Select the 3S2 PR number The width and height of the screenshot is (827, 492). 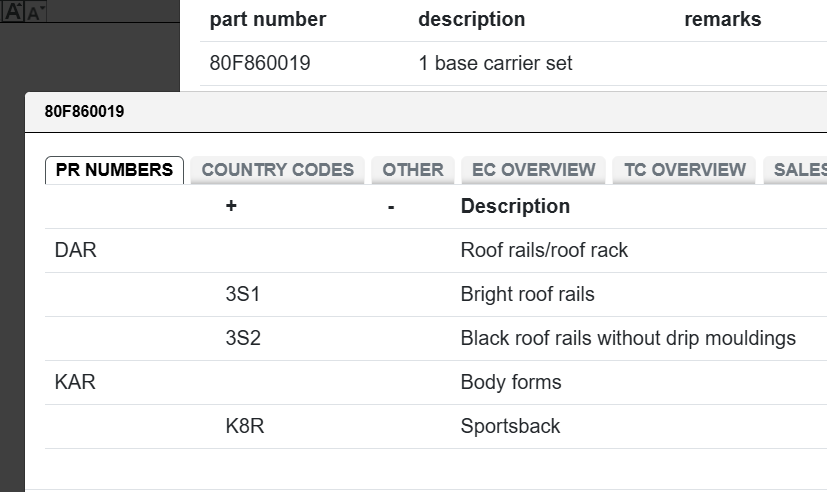pyautogui.click(x=243, y=338)
